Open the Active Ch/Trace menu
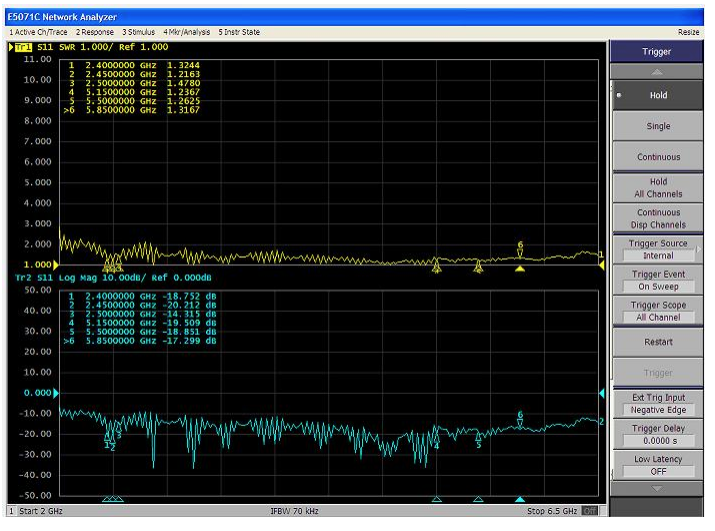This screenshot has height=531, width=715. point(38,32)
